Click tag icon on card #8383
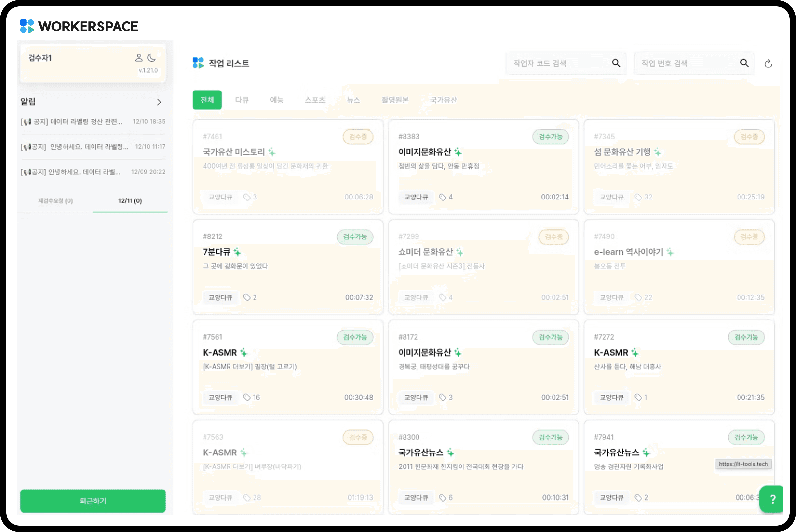This screenshot has height=532, width=796. coord(442,197)
